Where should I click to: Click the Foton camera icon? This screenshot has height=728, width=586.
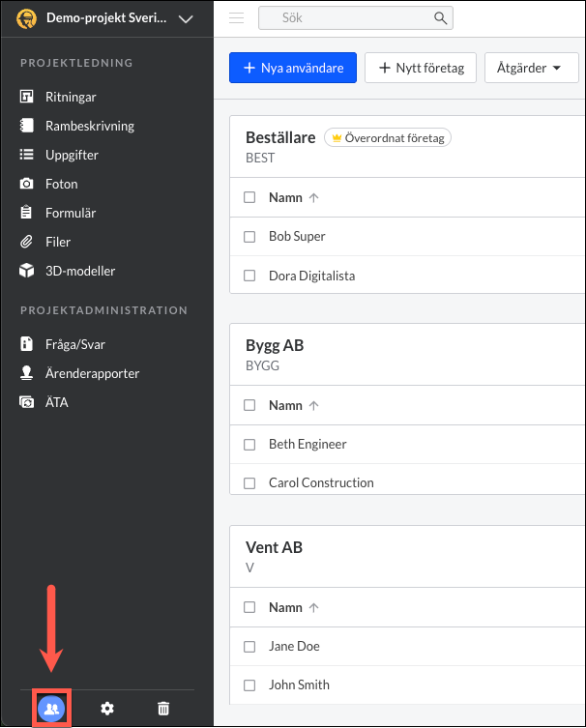click(26, 184)
